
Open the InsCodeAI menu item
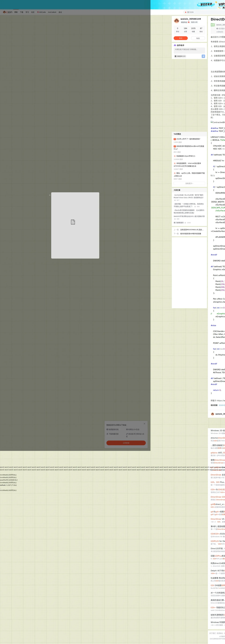pyautogui.click(x=52, y=12)
